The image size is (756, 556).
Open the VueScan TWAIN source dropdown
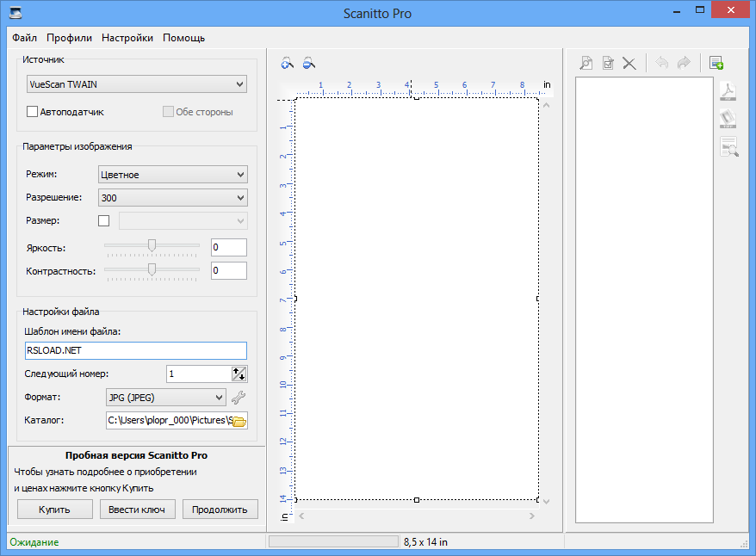click(x=137, y=84)
